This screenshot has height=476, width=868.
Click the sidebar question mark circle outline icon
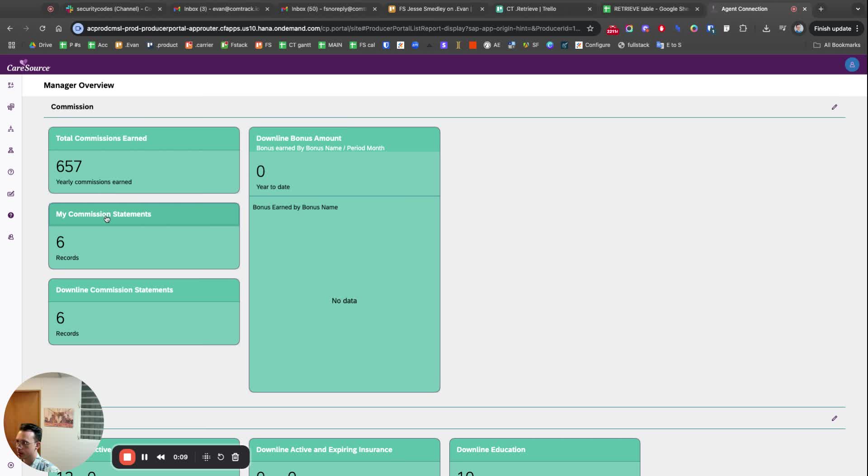click(11, 172)
